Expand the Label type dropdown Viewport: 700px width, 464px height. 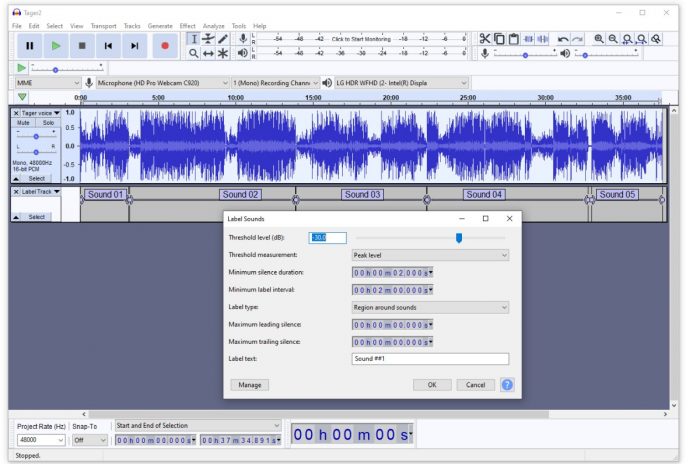point(430,307)
